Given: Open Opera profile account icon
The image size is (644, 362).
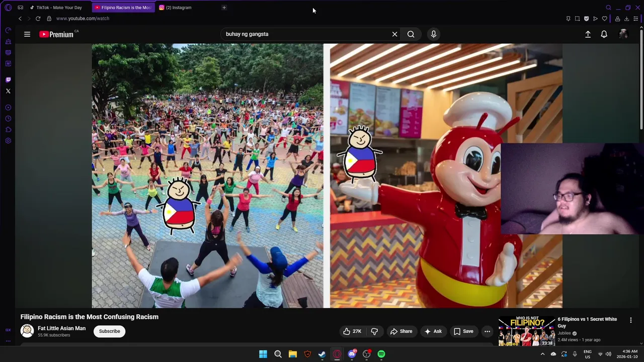Looking at the screenshot, I should pos(617,19).
